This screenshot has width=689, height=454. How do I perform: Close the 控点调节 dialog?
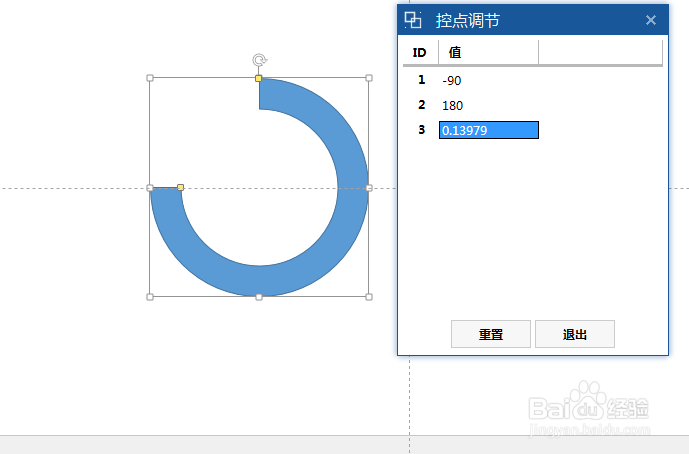tap(651, 20)
